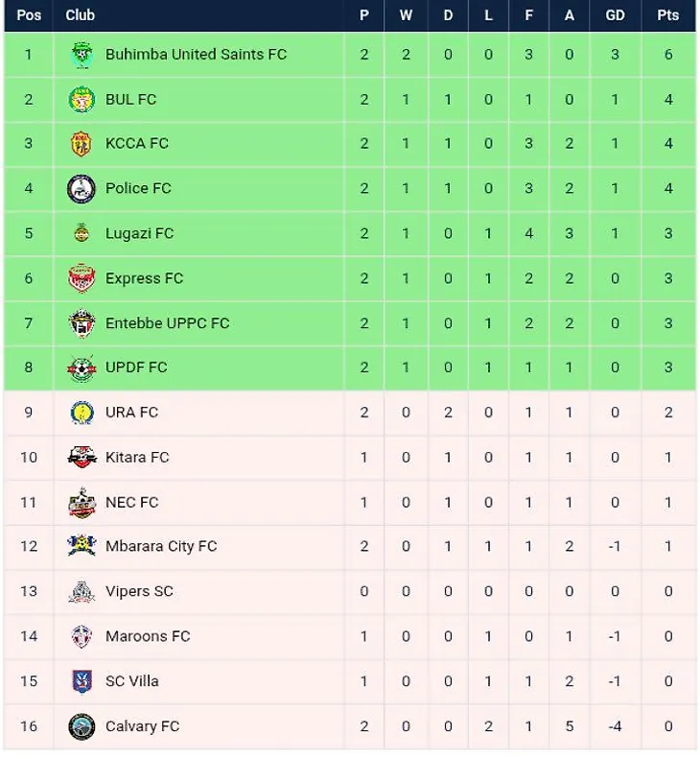
Task: Click NEC FC's points value
Action: [668, 502]
